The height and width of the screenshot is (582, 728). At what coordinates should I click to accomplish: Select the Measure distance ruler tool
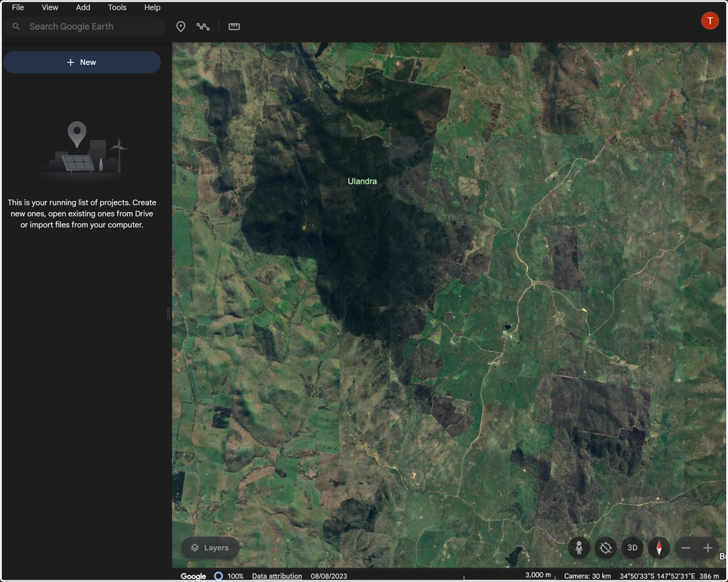234,27
